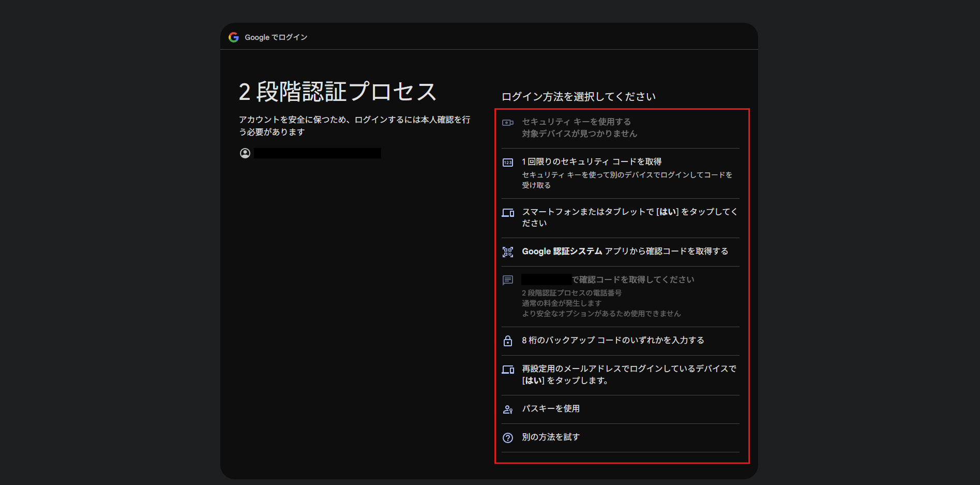Click the question mark help icon
Image resolution: width=980 pixels, height=485 pixels.
508,438
